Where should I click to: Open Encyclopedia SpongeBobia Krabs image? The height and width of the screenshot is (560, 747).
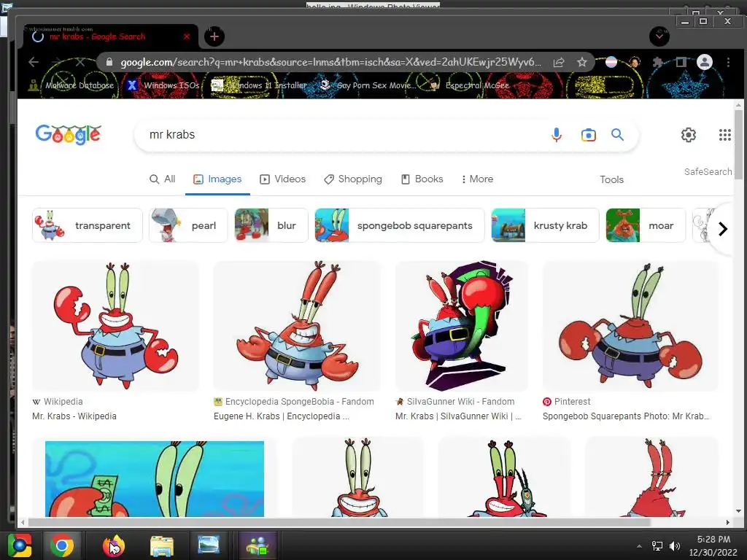click(x=297, y=326)
